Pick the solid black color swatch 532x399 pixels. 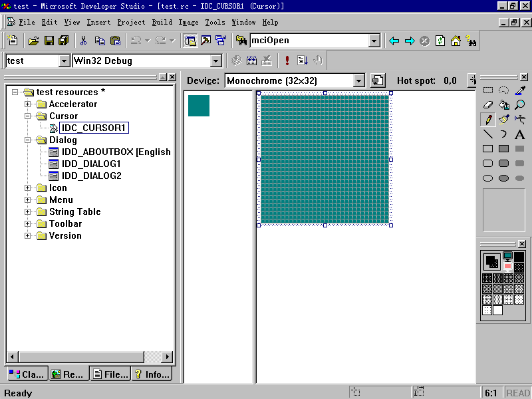coord(519,257)
